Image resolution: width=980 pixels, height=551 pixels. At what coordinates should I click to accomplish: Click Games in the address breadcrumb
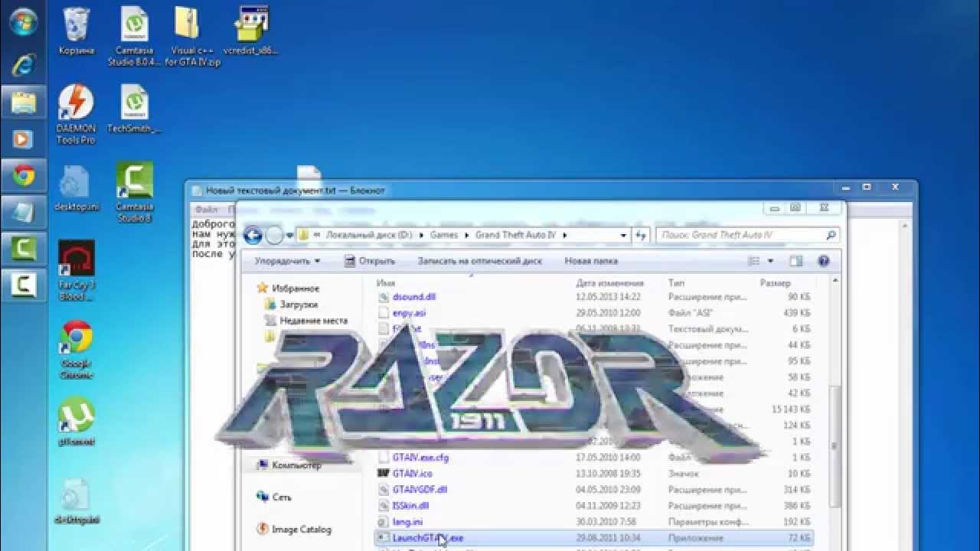[443, 235]
